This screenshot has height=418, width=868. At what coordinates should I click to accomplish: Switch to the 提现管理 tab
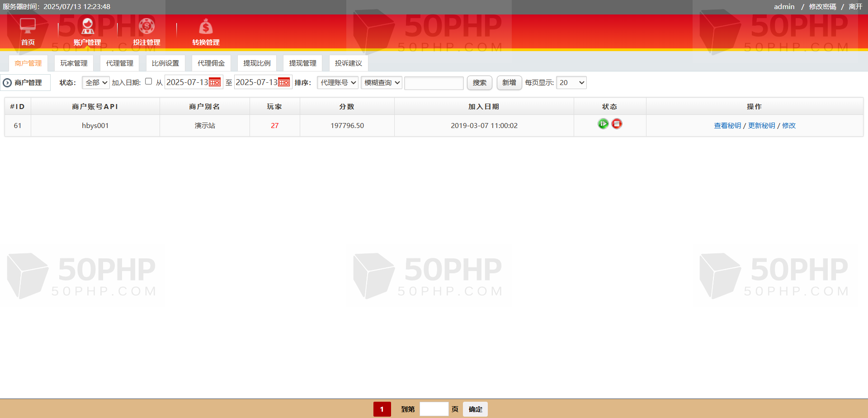click(302, 63)
